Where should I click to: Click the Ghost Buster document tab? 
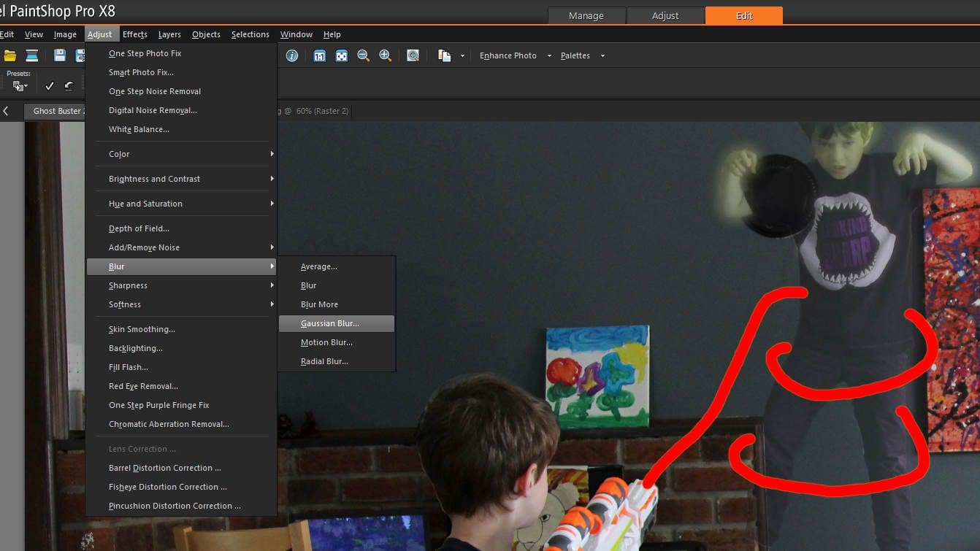[57, 111]
